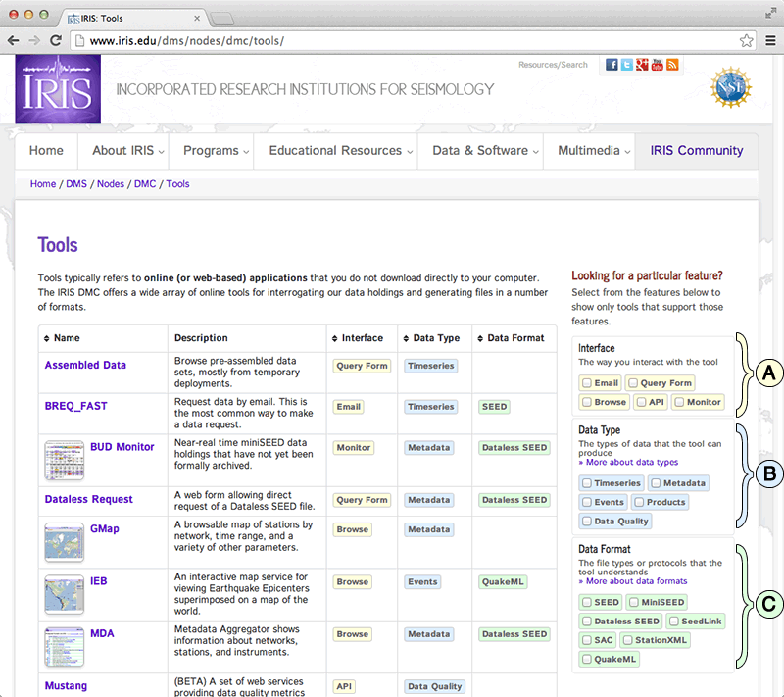Open the MDA thumbnail
Image resolution: width=784 pixels, height=697 pixels.
pyautogui.click(x=65, y=647)
